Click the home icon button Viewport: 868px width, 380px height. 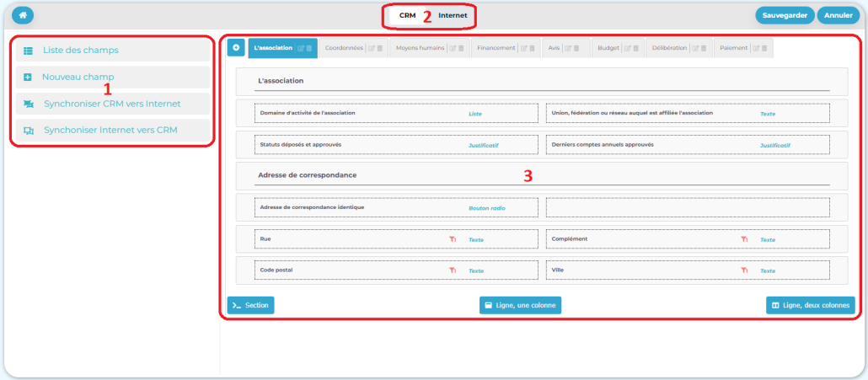(x=22, y=14)
